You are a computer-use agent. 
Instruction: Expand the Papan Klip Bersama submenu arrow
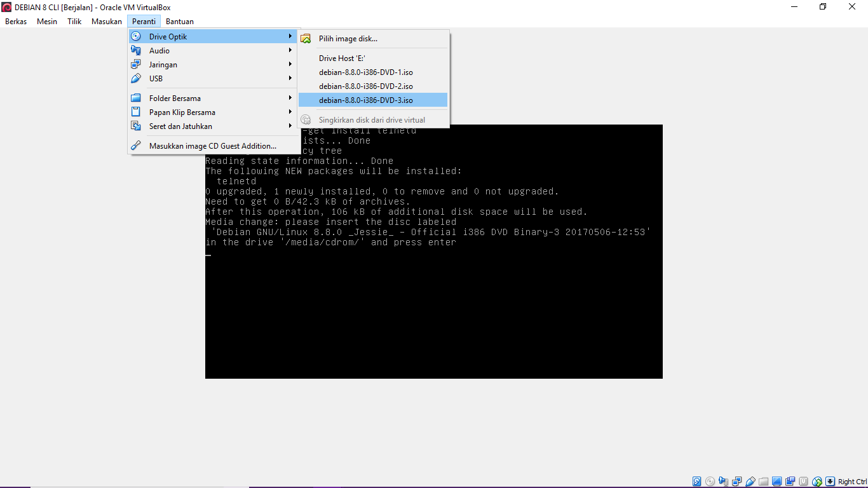click(290, 112)
